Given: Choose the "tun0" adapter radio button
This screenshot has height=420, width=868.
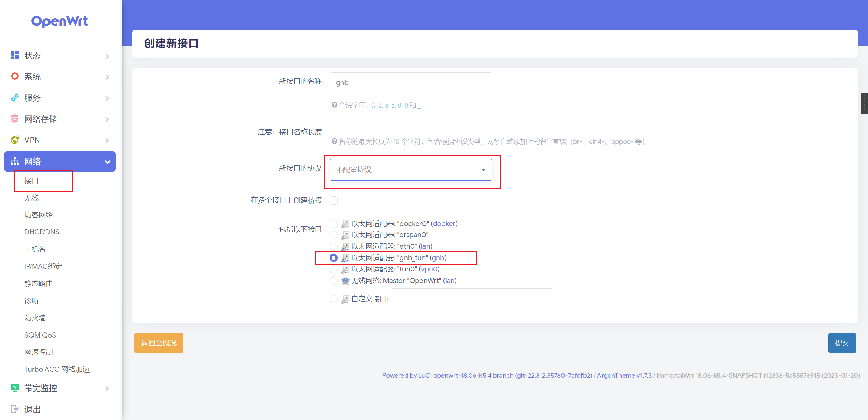Looking at the screenshot, I should tap(334, 269).
